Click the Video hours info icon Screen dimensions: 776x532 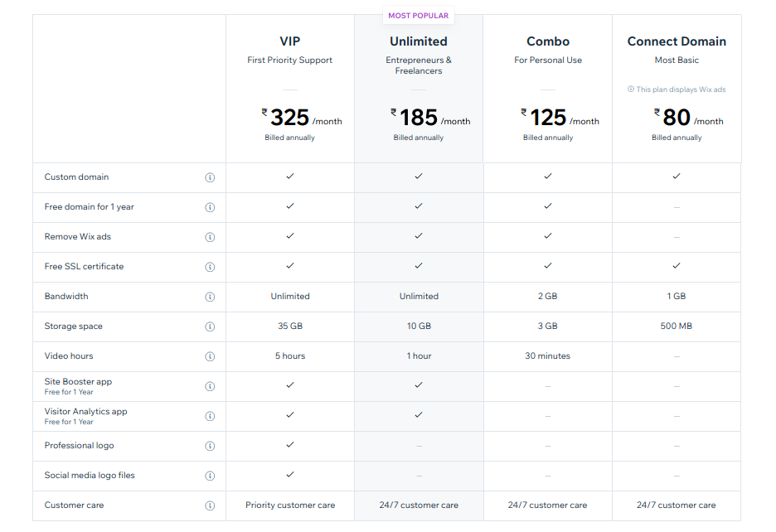210,355
